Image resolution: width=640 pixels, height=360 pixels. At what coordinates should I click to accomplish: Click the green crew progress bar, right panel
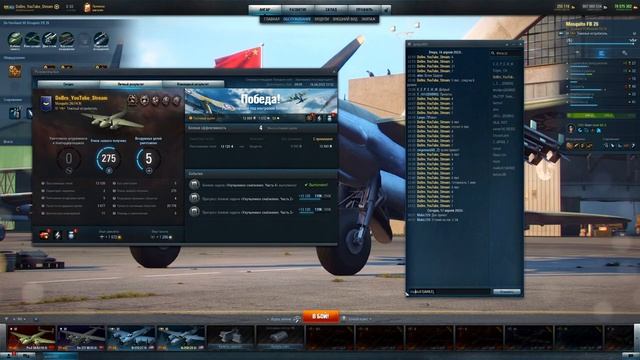tap(602, 116)
